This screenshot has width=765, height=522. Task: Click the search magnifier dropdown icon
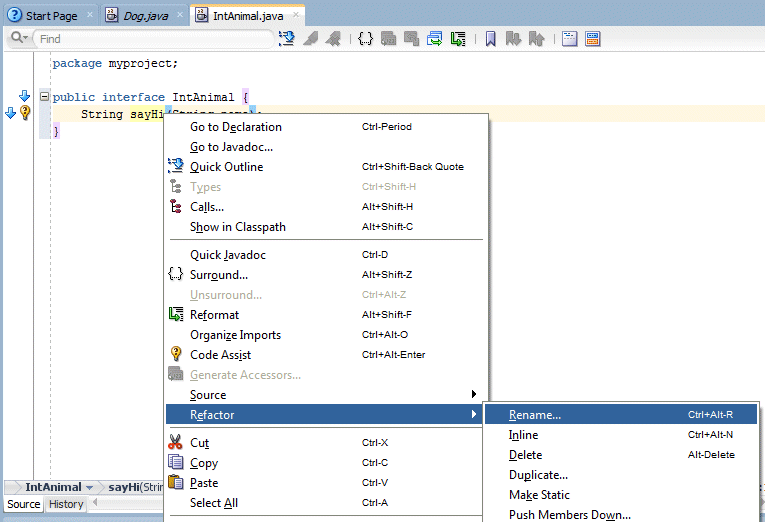pyautogui.click(x=19, y=38)
